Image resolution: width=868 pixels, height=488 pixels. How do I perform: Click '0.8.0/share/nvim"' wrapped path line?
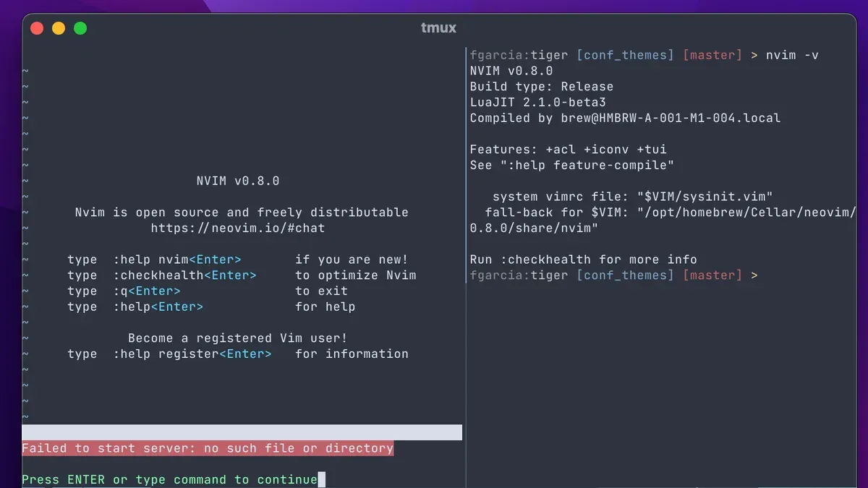point(535,228)
